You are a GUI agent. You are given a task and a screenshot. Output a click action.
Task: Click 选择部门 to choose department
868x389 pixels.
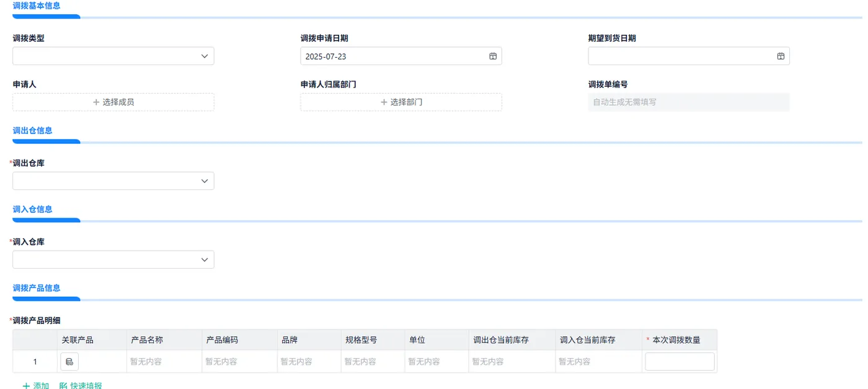pyautogui.click(x=401, y=102)
